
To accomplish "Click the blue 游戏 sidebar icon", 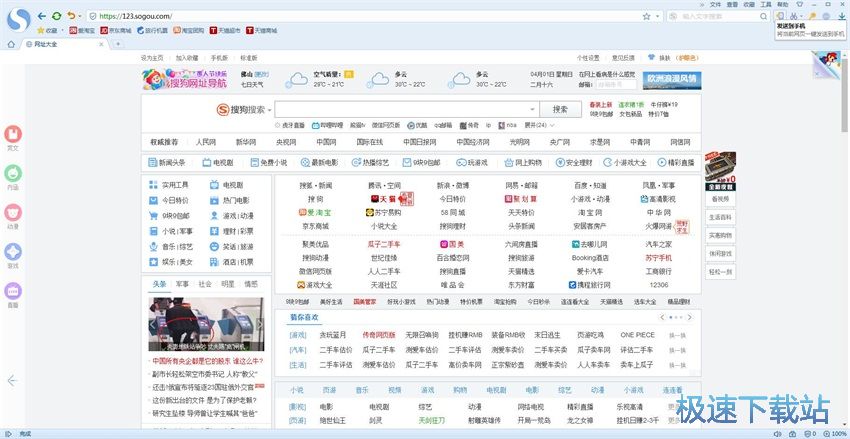I will 13,251.
